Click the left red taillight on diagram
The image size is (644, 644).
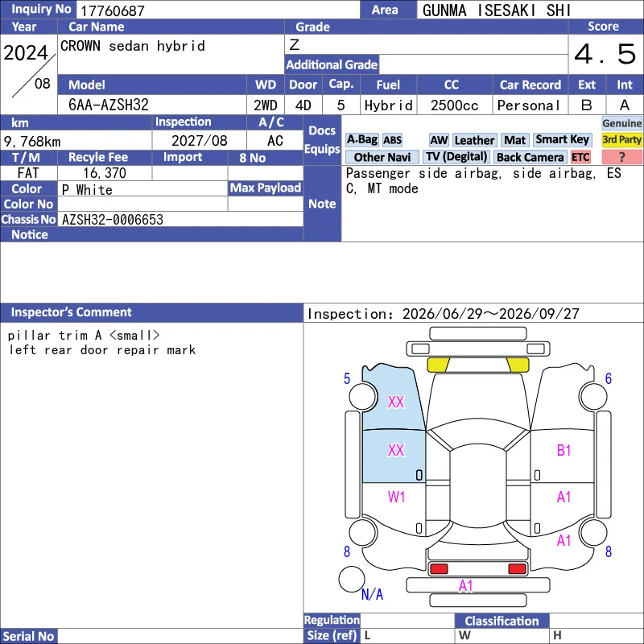coord(439,569)
